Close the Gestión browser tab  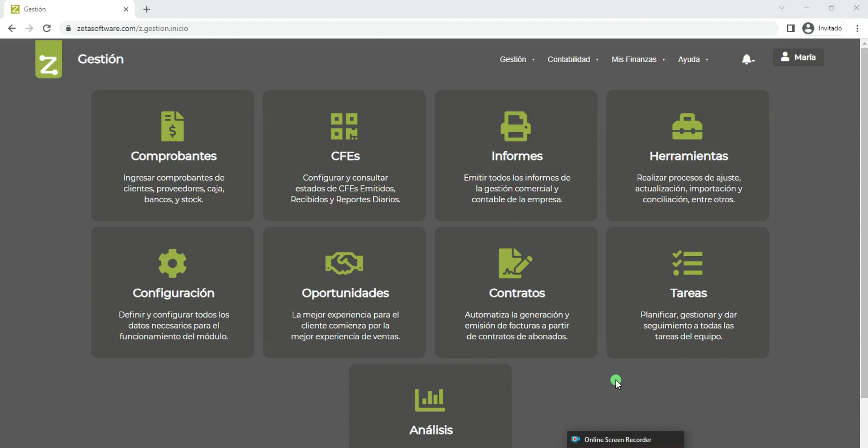pyautogui.click(x=126, y=9)
